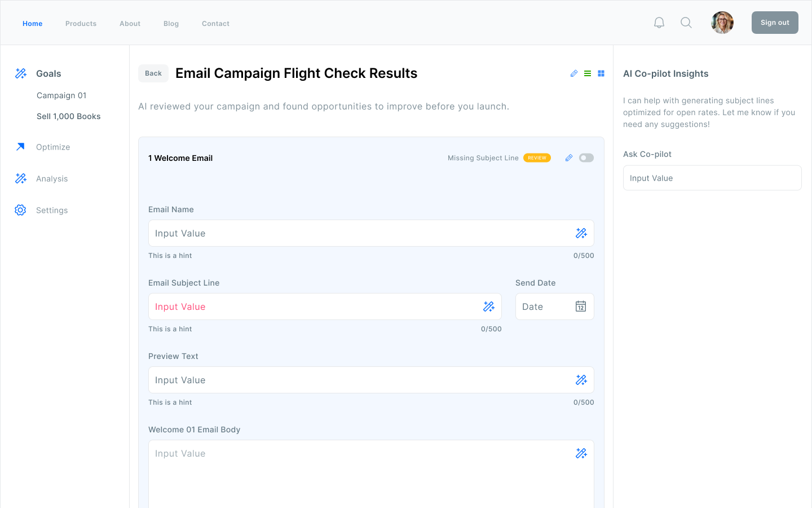Open the Products nav item
The width and height of the screenshot is (812, 508).
pos(81,24)
